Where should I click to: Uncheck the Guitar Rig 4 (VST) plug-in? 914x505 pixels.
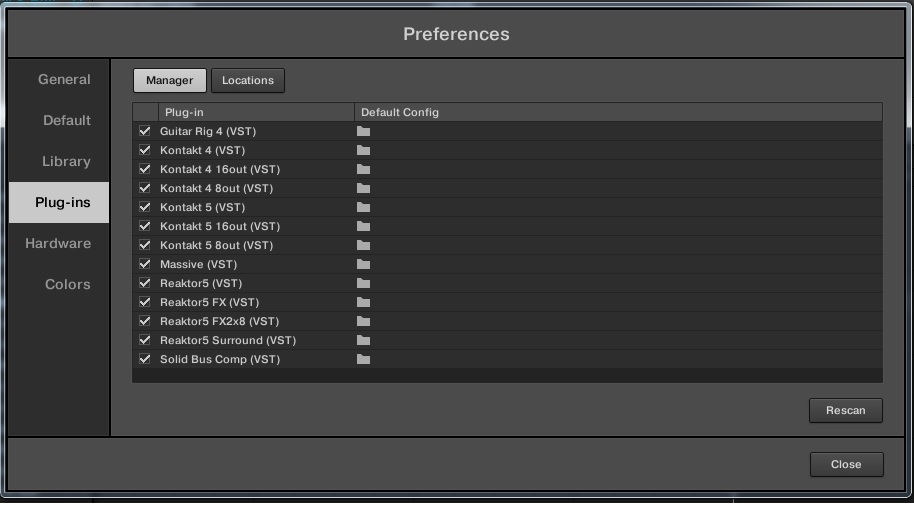point(145,131)
